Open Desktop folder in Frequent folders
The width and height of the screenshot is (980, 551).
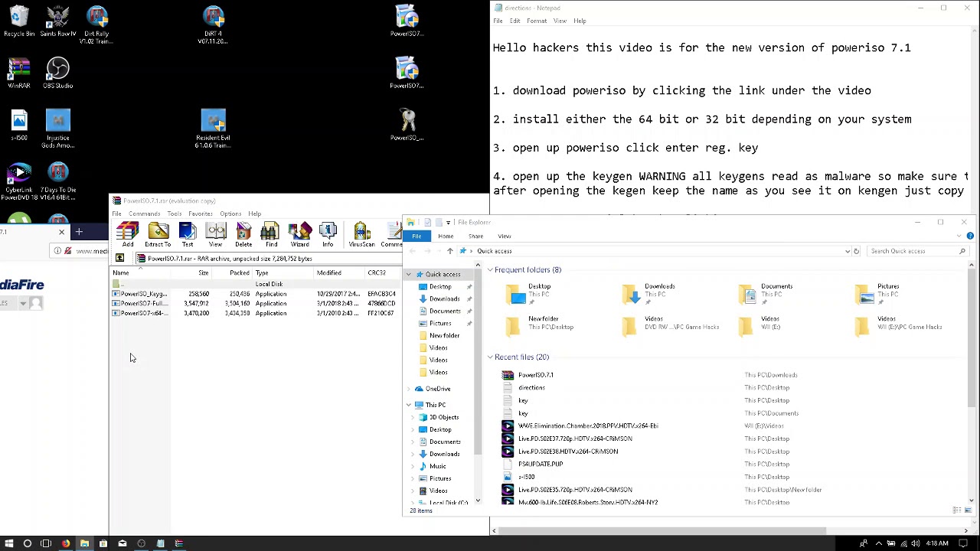[540, 294]
